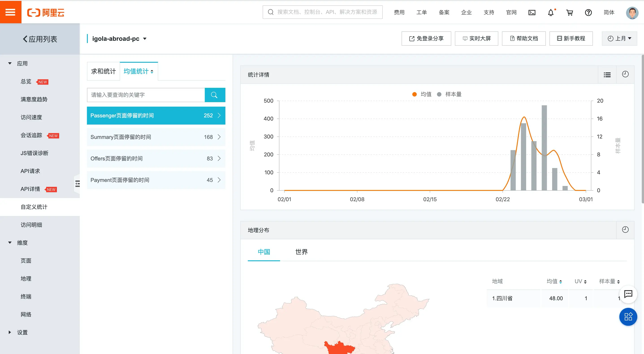Click the 免登录分享 button

click(x=426, y=39)
